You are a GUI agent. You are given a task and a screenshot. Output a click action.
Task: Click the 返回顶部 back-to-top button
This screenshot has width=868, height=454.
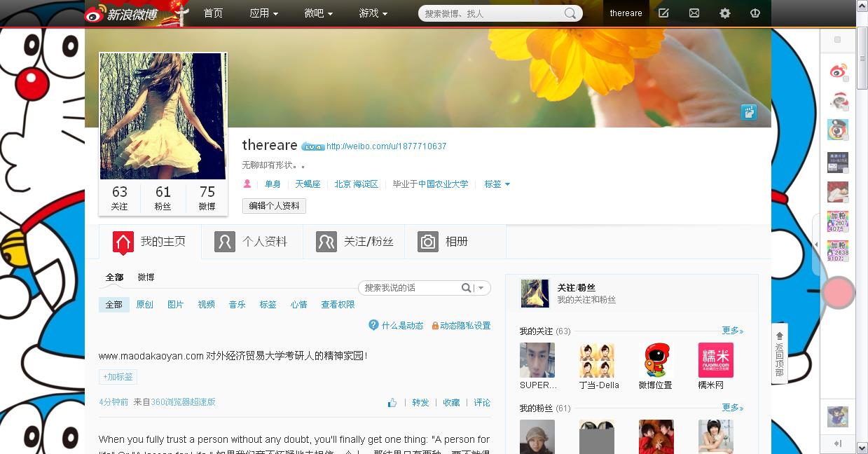tap(779, 353)
